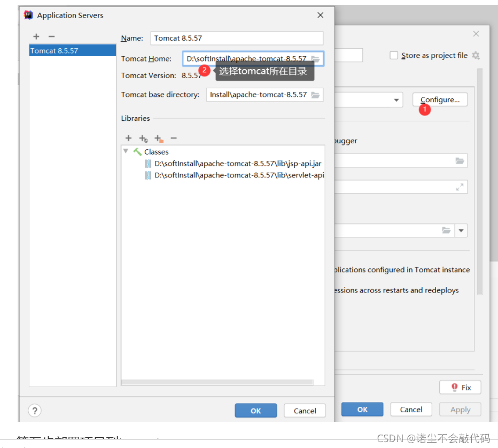This screenshot has width=498, height=448.
Task: Click horizontal scrollbar in Libraries list
Action: click(217, 382)
